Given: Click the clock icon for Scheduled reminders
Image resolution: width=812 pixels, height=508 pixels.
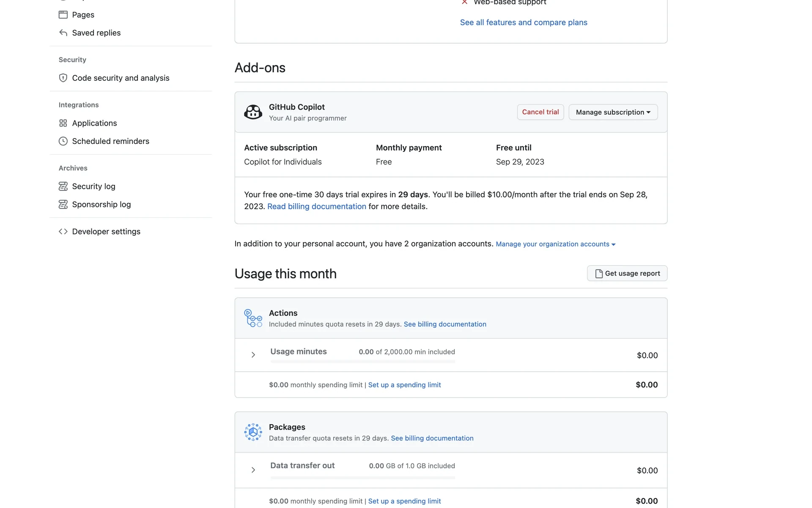Looking at the screenshot, I should coord(63,141).
